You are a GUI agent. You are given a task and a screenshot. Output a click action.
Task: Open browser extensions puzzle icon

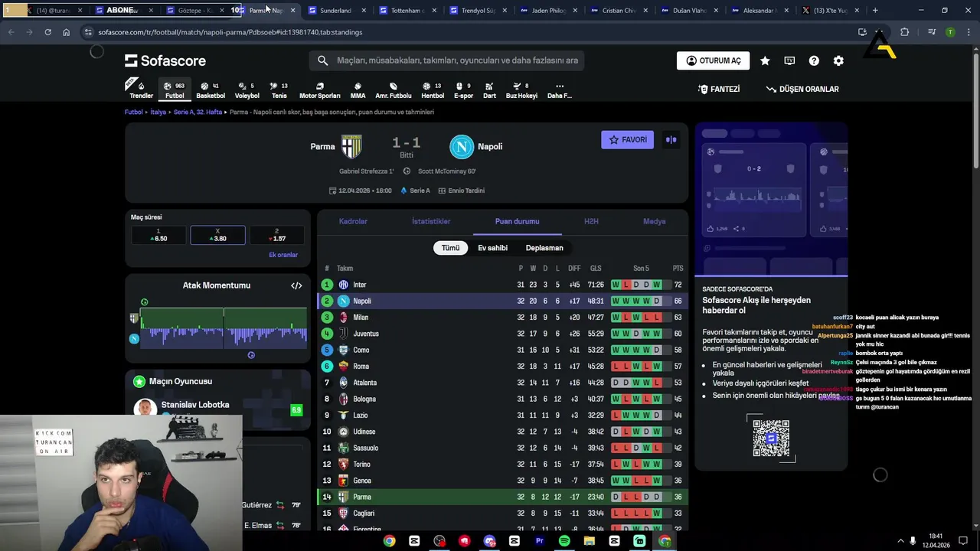(x=905, y=32)
